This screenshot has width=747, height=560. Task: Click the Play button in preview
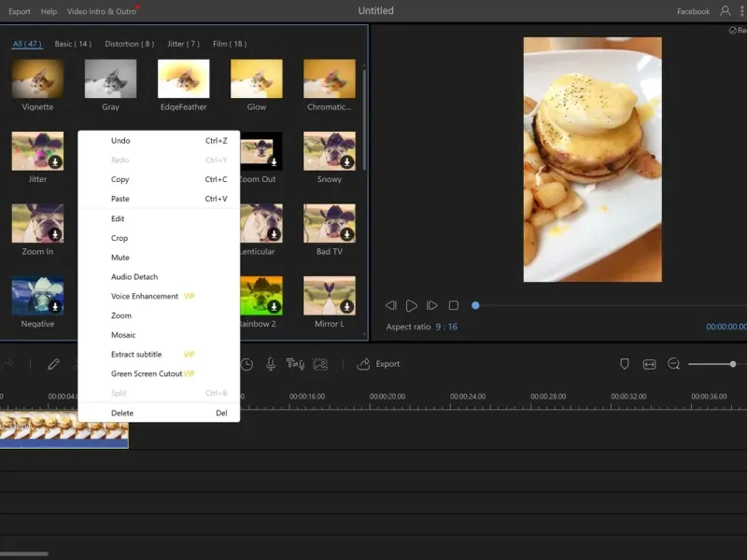pyautogui.click(x=412, y=305)
